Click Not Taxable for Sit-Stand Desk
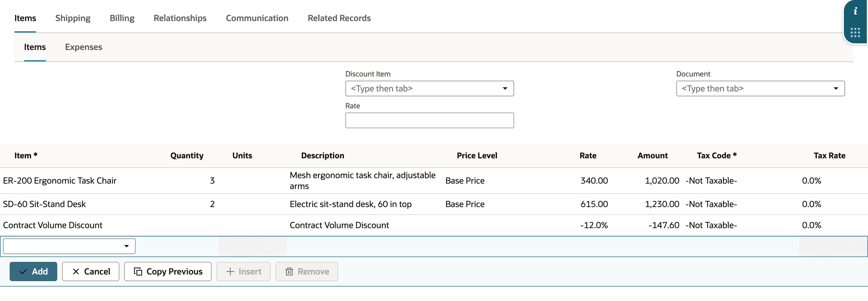 [711, 204]
